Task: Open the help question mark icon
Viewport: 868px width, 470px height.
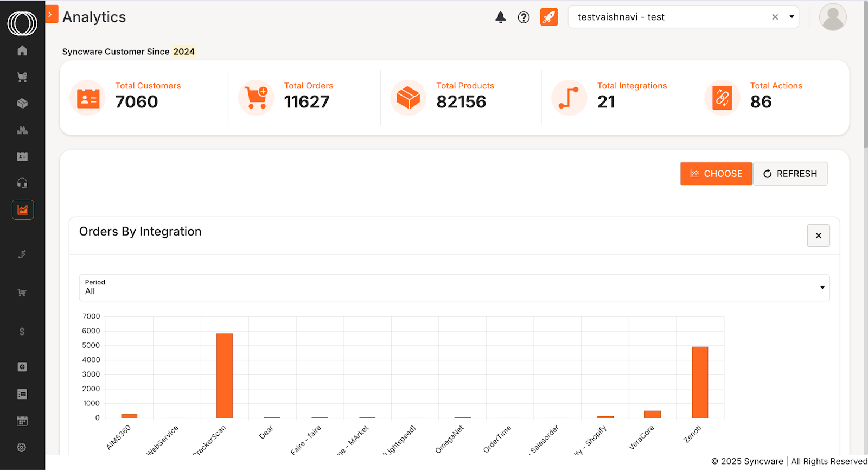Action: click(x=524, y=17)
